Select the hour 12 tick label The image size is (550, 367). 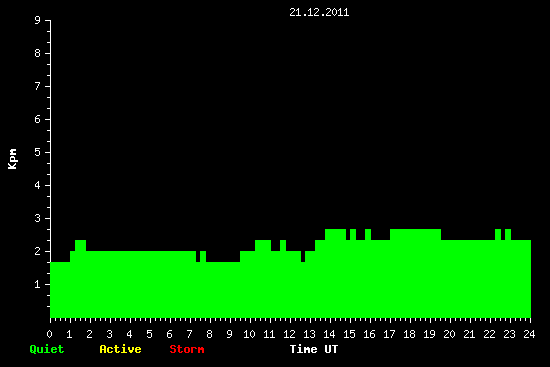coord(289,334)
